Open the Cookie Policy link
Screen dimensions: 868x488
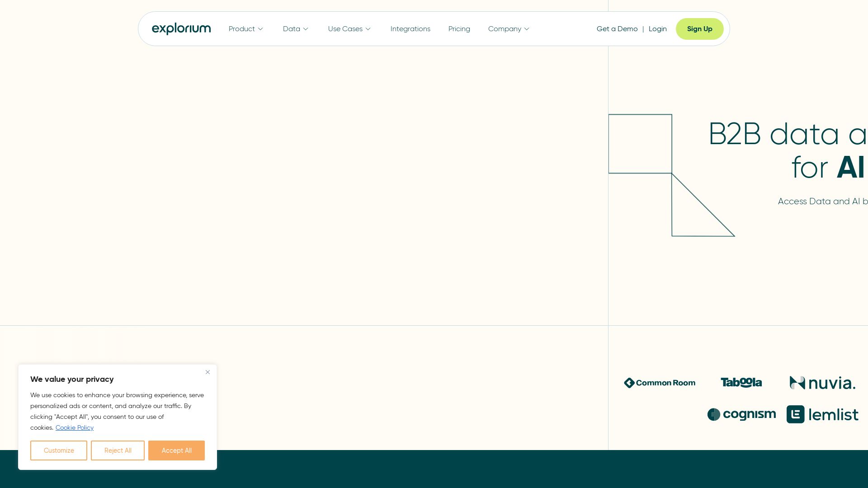(x=75, y=427)
